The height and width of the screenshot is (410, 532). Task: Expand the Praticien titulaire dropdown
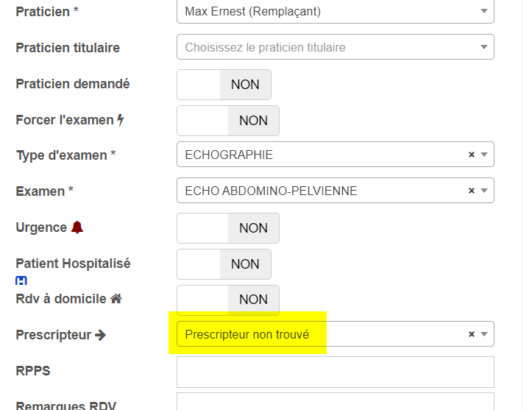335,47
